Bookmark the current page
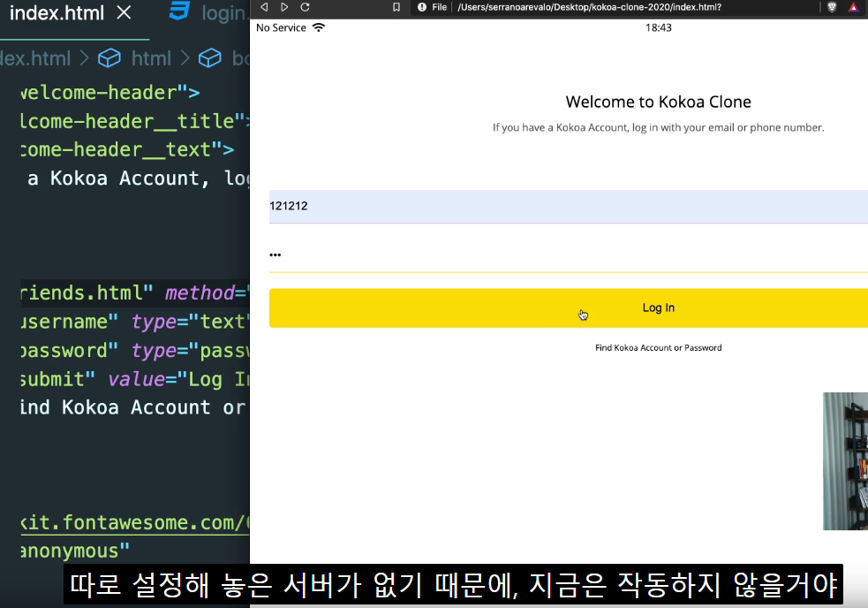The width and height of the screenshot is (868, 608). point(396,7)
